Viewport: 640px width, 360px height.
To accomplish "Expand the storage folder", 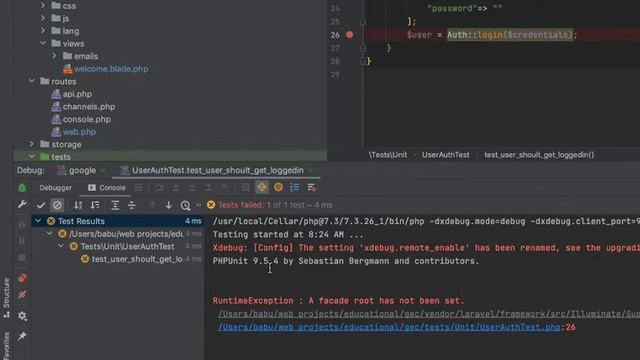I will click(x=32, y=144).
